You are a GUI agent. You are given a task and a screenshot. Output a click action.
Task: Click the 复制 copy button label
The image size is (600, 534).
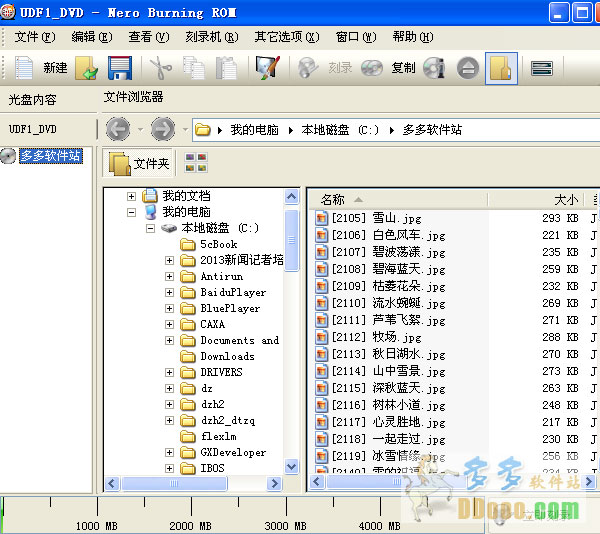(x=403, y=68)
